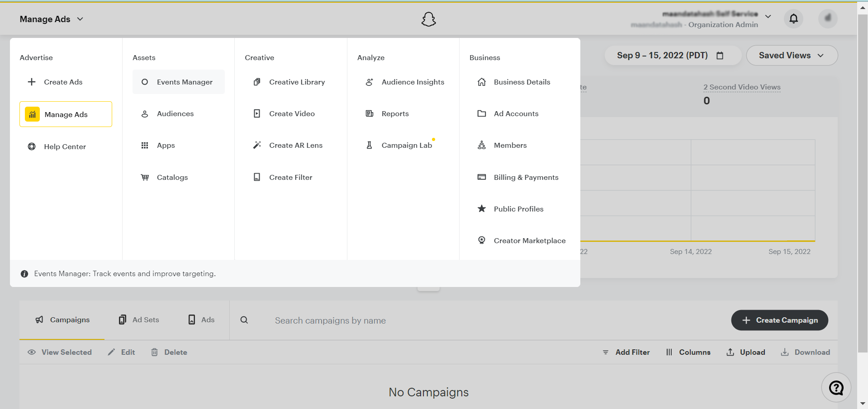The width and height of the screenshot is (868, 409).
Task: Click the Sep 15, 2022 chart label
Action: click(789, 251)
